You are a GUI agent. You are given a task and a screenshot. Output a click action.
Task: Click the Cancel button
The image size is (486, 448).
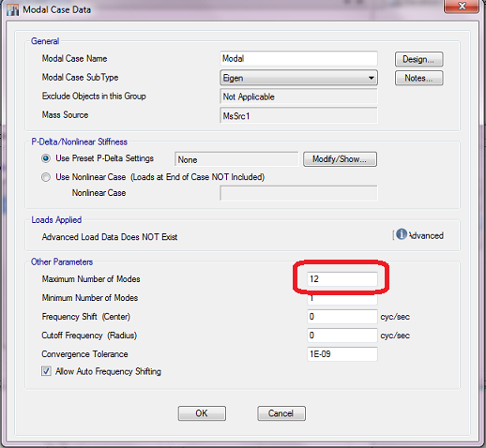pos(281,413)
